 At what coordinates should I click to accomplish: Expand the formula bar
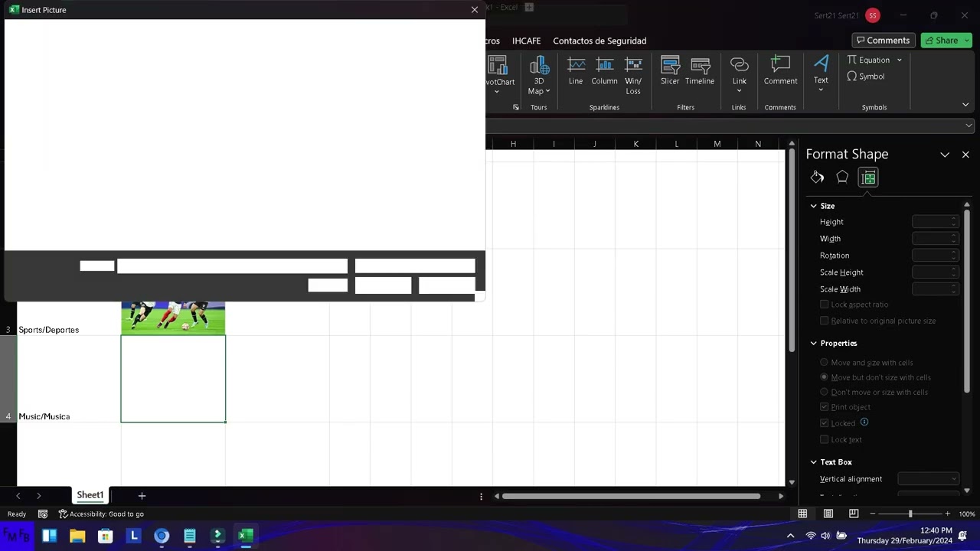click(x=969, y=126)
